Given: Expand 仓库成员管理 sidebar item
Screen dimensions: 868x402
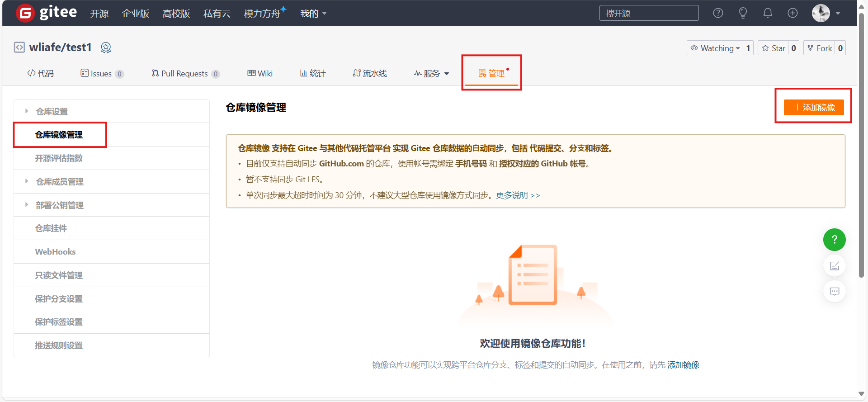Looking at the screenshot, I should (x=59, y=181).
